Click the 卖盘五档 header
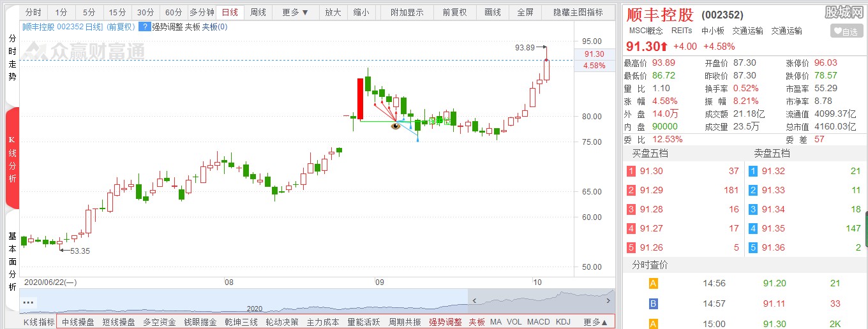Screen dimensions: 868x329 pos(772,153)
